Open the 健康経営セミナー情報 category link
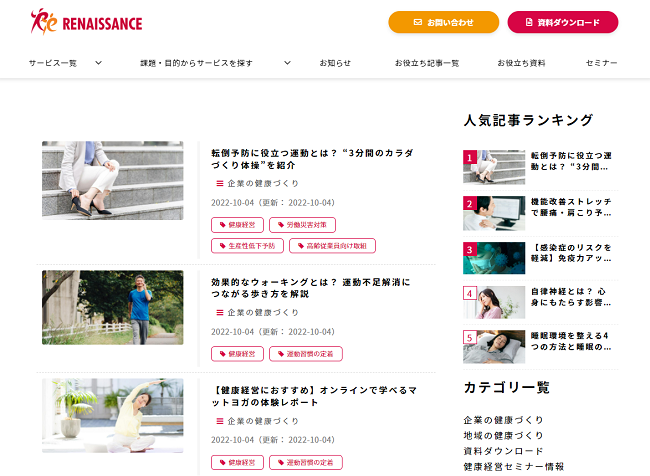The height and width of the screenshot is (476, 650). click(514, 466)
